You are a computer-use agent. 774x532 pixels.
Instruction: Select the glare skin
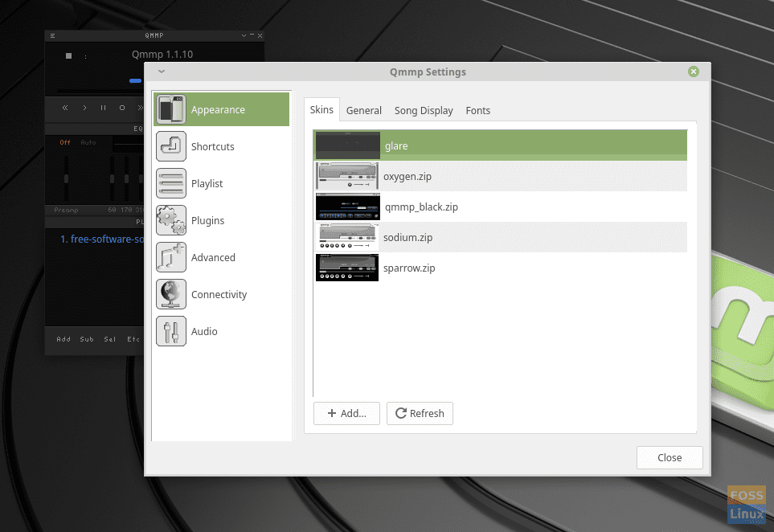501,145
